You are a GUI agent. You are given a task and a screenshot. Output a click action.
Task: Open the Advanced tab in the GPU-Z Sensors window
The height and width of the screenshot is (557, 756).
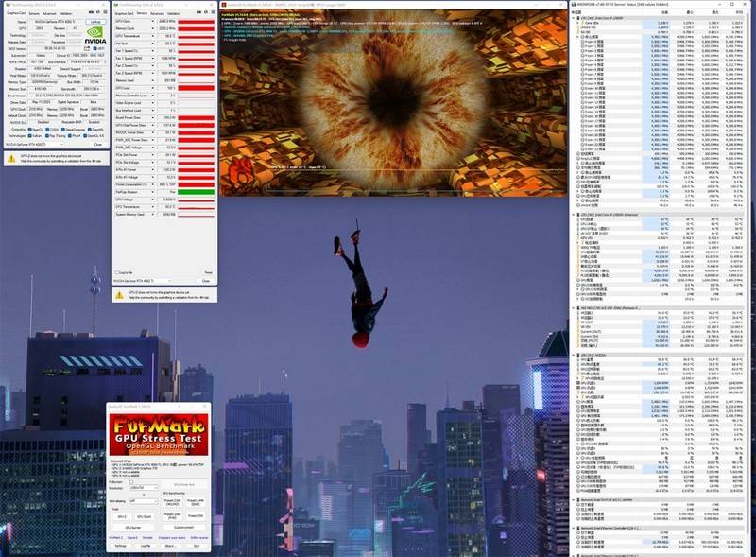pyautogui.click(x=158, y=14)
